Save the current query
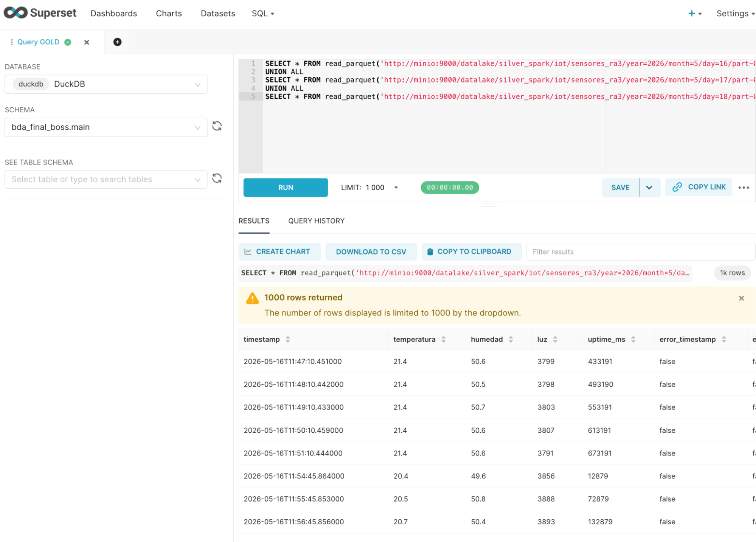This screenshot has height=542, width=756. point(620,188)
